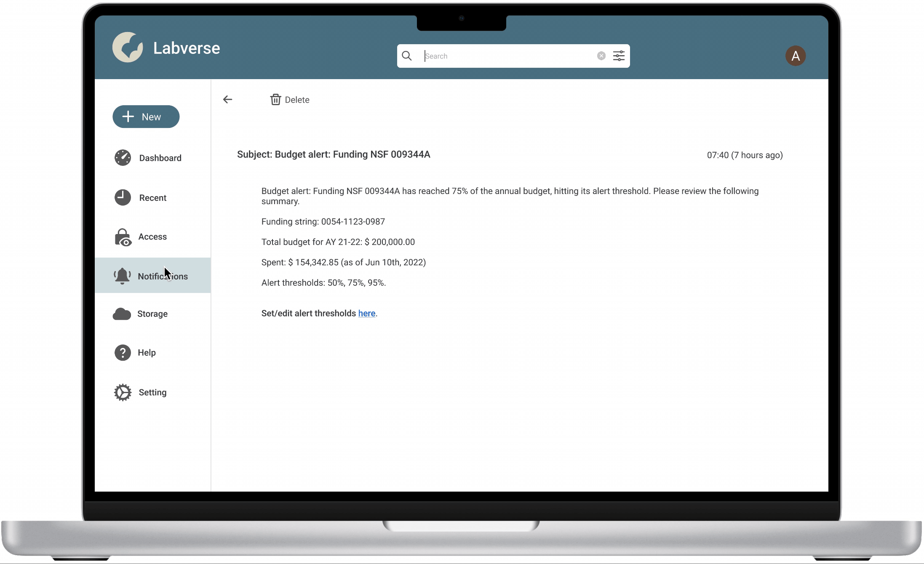
Task: Select the email subject line text
Action: [334, 154]
